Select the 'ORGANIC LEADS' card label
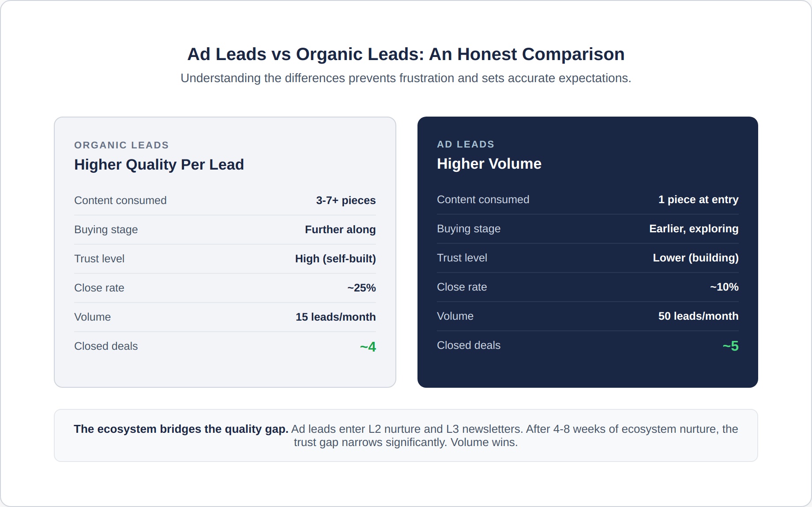812x507 pixels. pyautogui.click(x=121, y=145)
